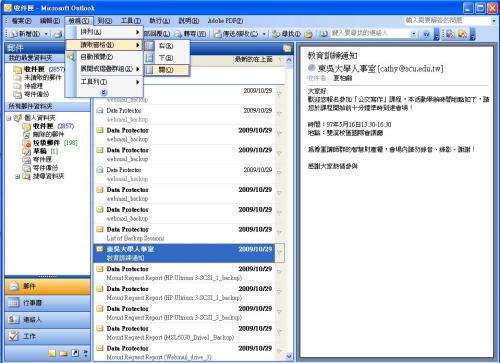Select the 'List of Backup Sessions' message
Image resolution: width=500 pixels, height=363 pixels.
pos(184,234)
